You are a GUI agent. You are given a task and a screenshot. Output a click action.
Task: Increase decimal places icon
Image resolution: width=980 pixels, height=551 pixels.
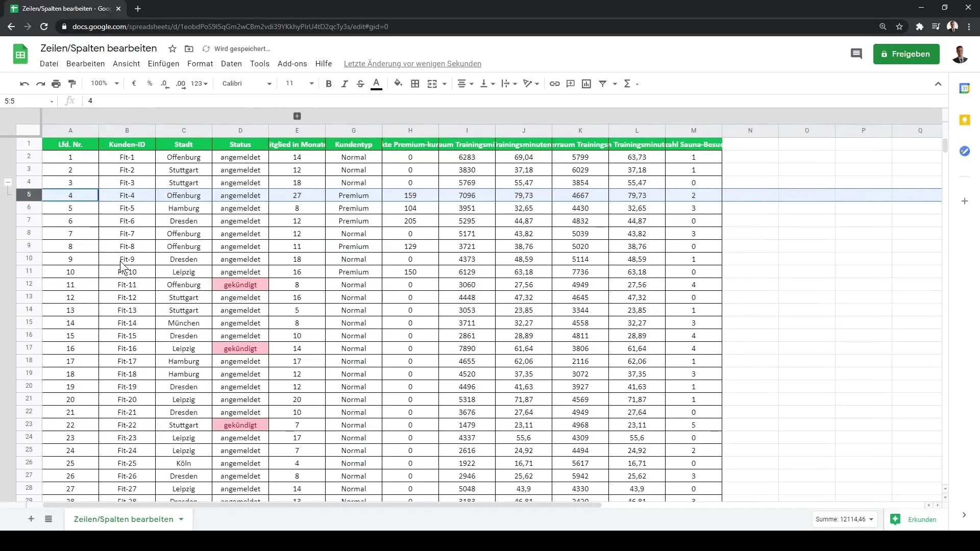pos(181,84)
